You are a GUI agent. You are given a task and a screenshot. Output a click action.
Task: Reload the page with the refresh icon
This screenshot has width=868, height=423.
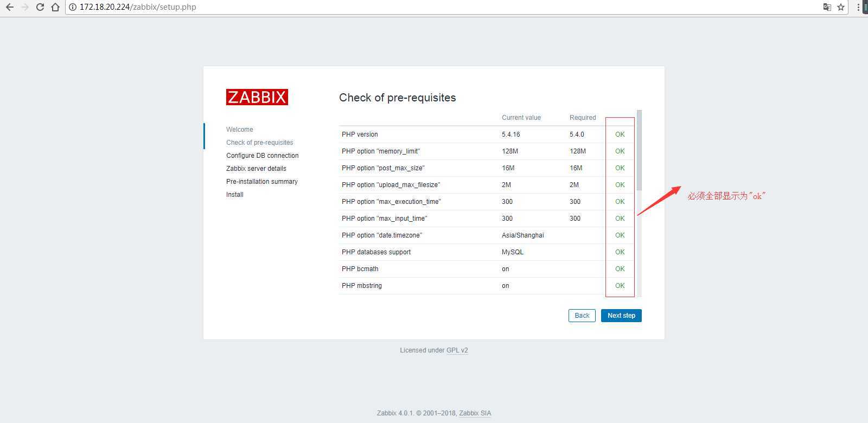click(40, 7)
